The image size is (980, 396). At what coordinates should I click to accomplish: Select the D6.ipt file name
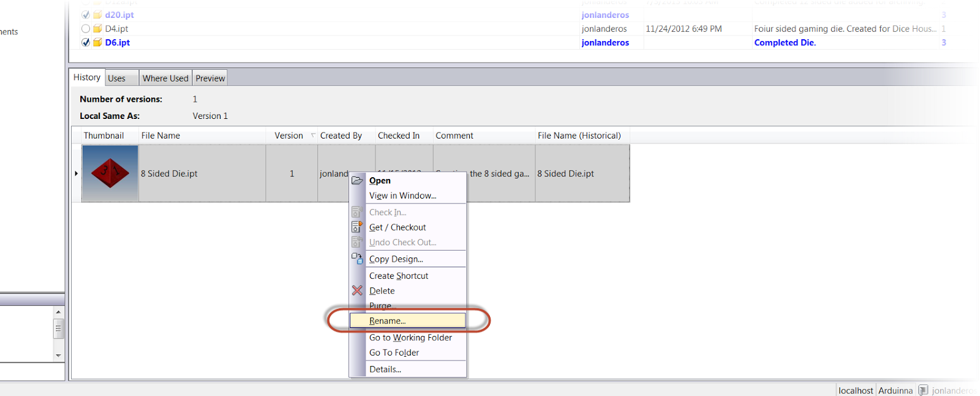(x=117, y=42)
